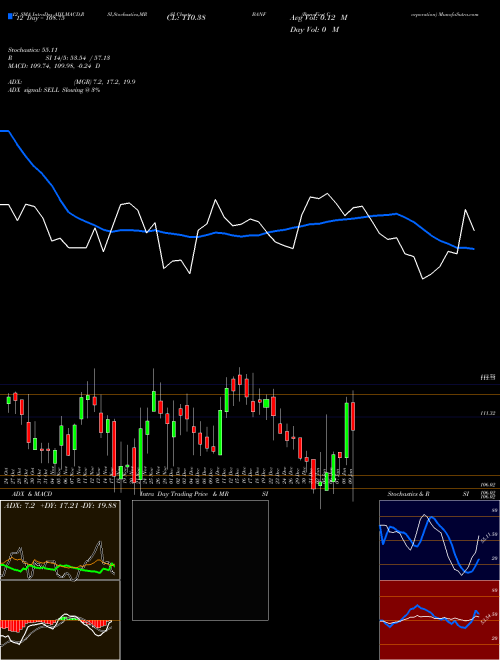Screen dimensions: 500x660
Task: Click 'Intra Day Trading Price & MR' title
Action: (x=184, y=494)
